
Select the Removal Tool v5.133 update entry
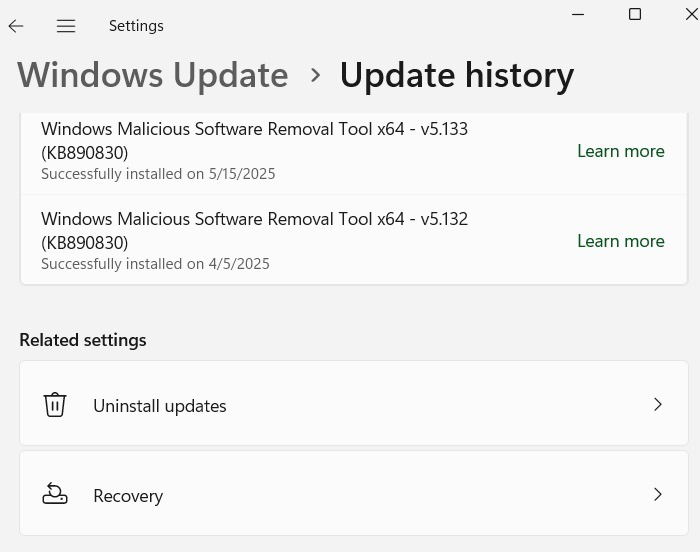click(x=254, y=140)
